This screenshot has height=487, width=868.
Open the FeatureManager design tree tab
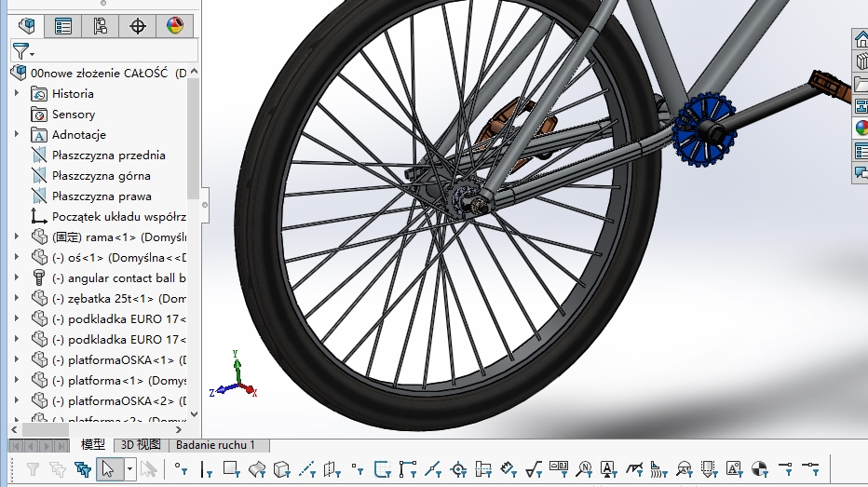click(26, 25)
